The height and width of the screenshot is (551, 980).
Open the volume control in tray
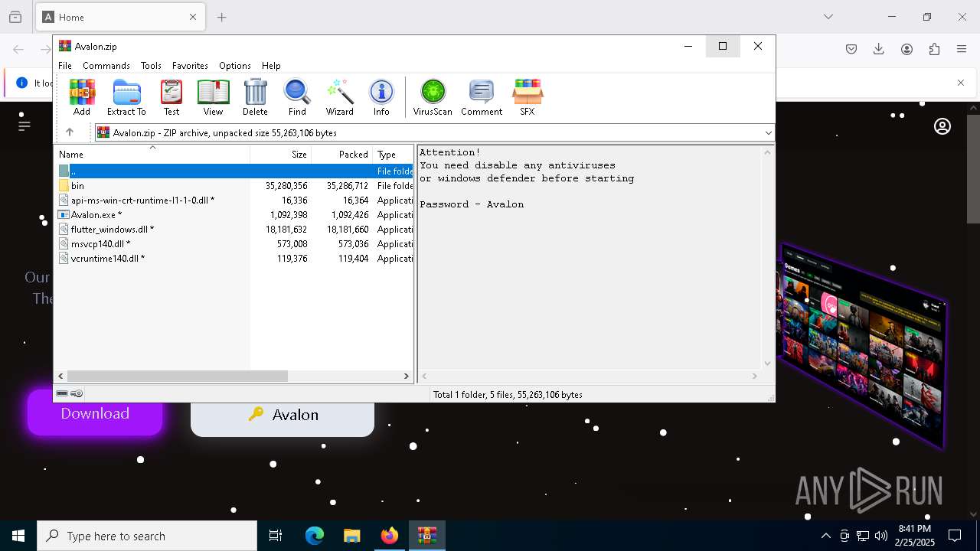(881, 536)
